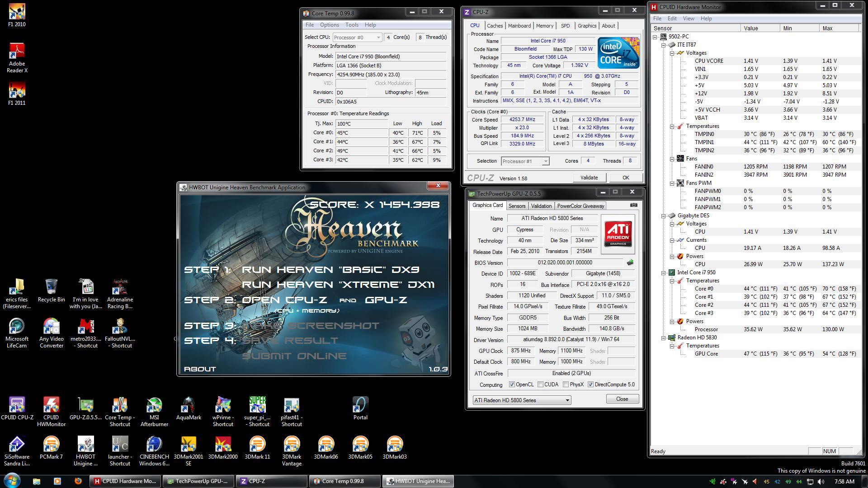Click ABOUT in Heaven Benchmark window

pos(200,369)
